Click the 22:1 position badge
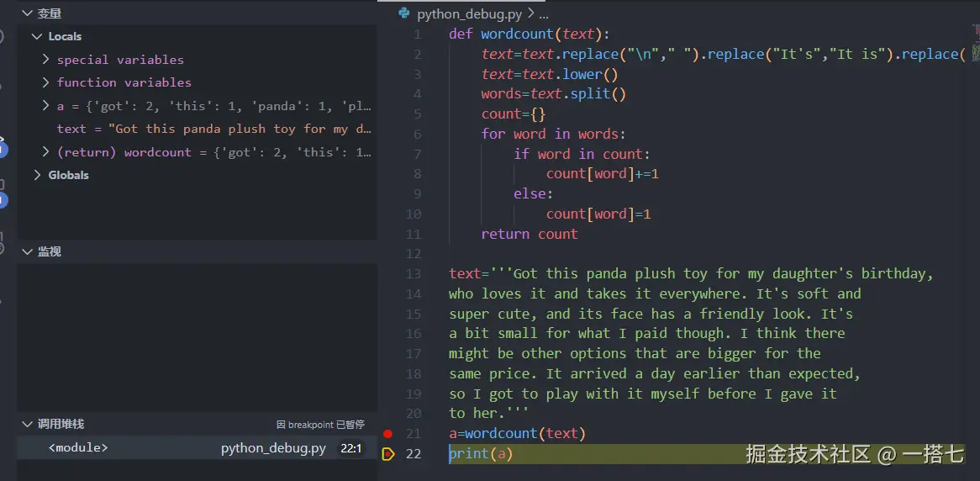This screenshot has width=980, height=481. (x=351, y=448)
